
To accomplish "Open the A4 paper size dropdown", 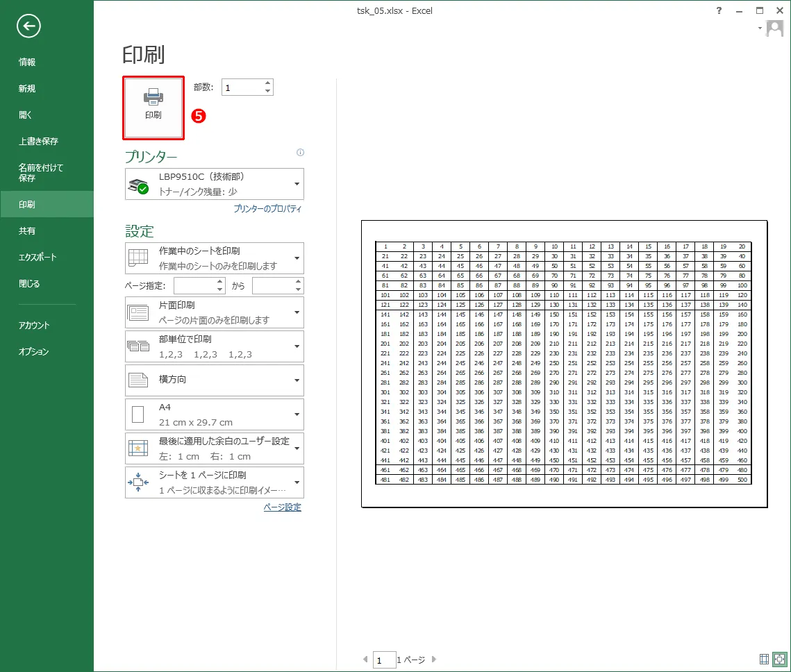I will click(215, 414).
